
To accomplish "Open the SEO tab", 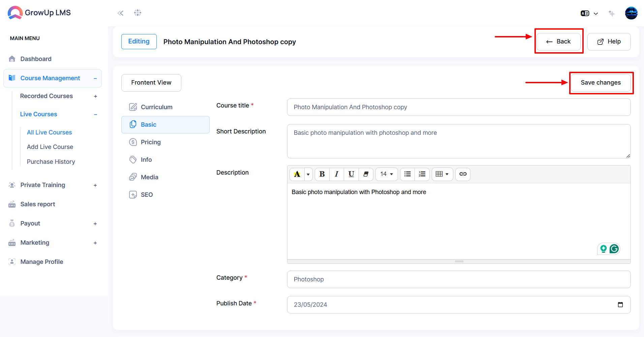I will 165,195.
